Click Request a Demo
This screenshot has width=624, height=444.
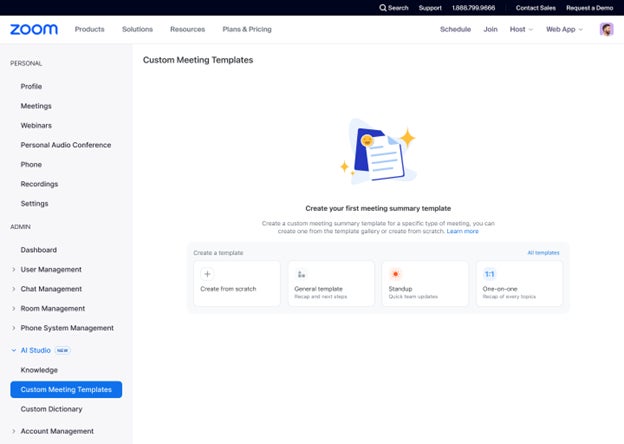click(x=589, y=8)
